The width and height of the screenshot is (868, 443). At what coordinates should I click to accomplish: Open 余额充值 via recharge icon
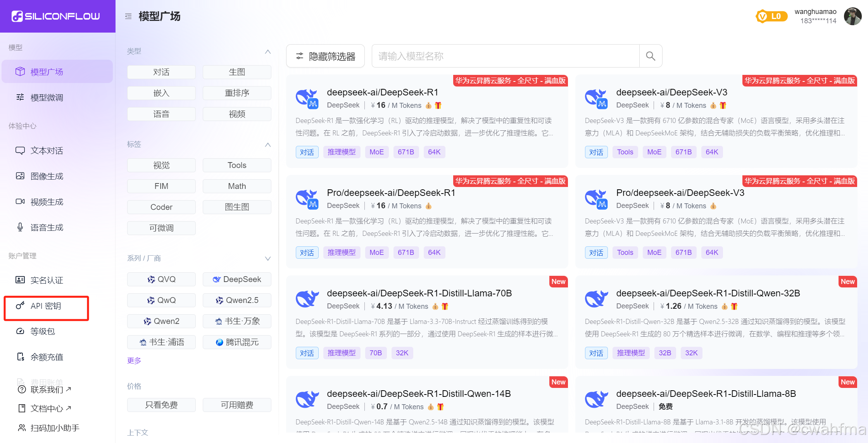tap(20, 357)
